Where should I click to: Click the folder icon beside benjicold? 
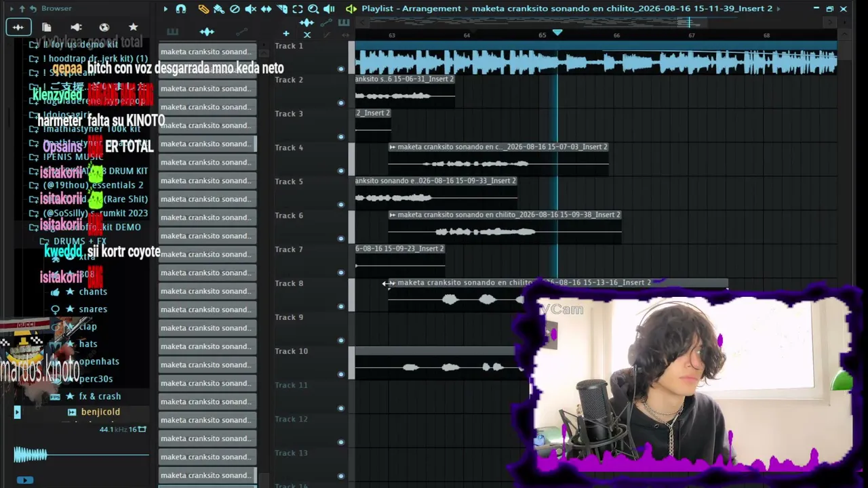coord(72,412)
